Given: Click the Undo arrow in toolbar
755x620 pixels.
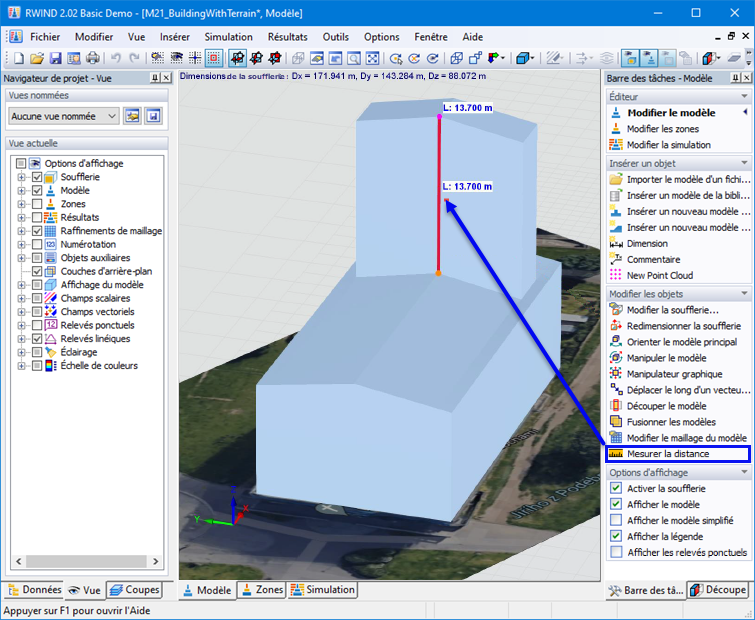Looking at the screenshot, I should [x=116, y=58].
